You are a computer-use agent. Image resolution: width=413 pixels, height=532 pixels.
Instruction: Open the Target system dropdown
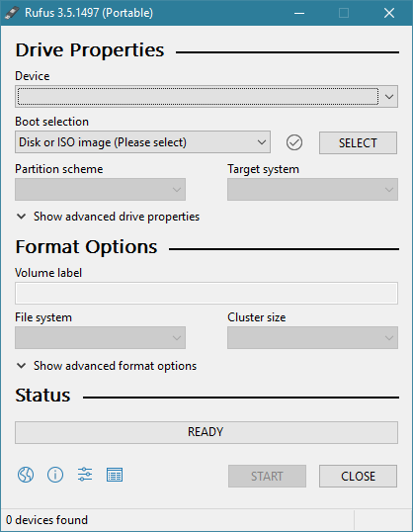point(312,189)
